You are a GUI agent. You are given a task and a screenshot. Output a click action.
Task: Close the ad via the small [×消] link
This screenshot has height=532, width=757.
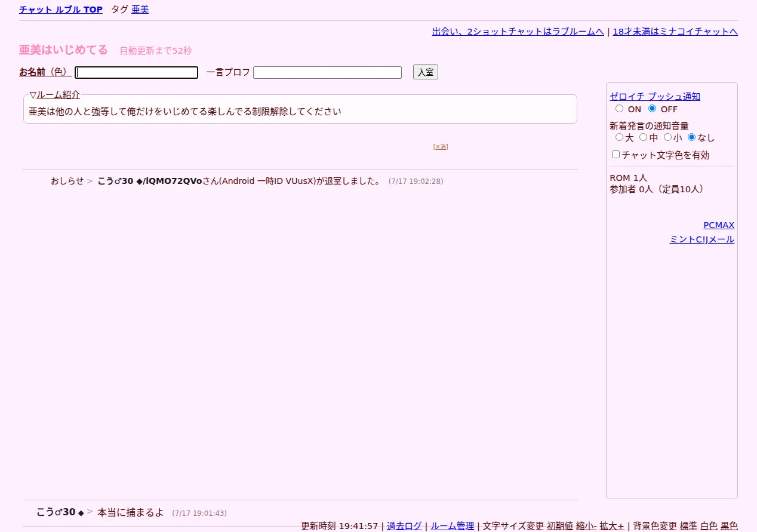(x=441, y=146)
